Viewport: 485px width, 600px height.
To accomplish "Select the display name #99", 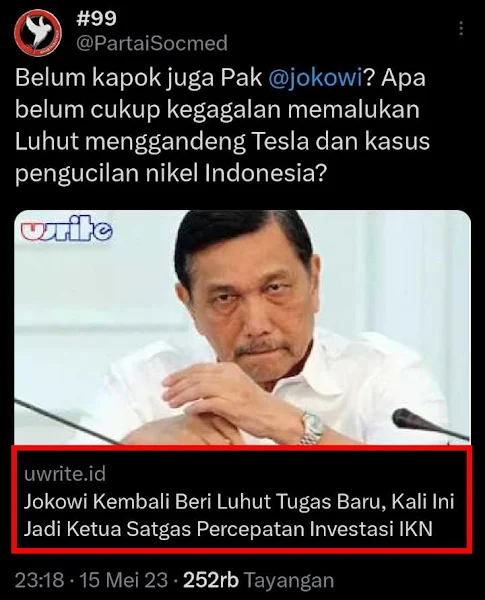I will (96, 18).
